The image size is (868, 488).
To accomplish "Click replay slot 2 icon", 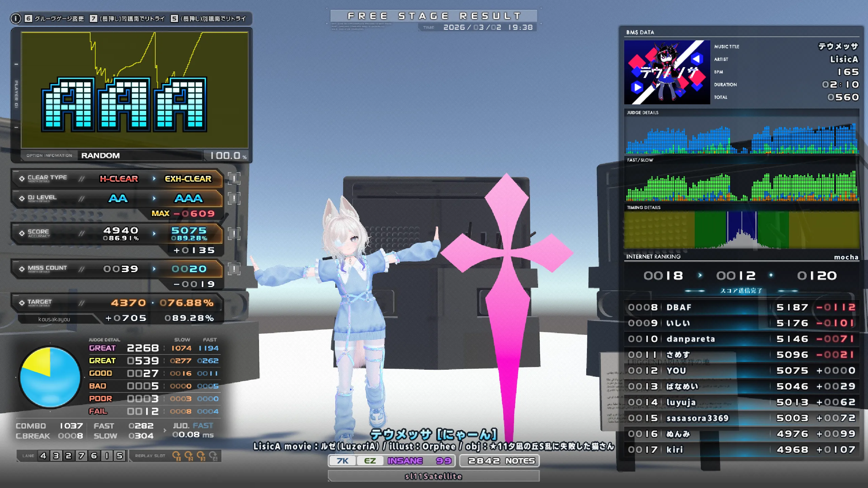I will point(189,456).
